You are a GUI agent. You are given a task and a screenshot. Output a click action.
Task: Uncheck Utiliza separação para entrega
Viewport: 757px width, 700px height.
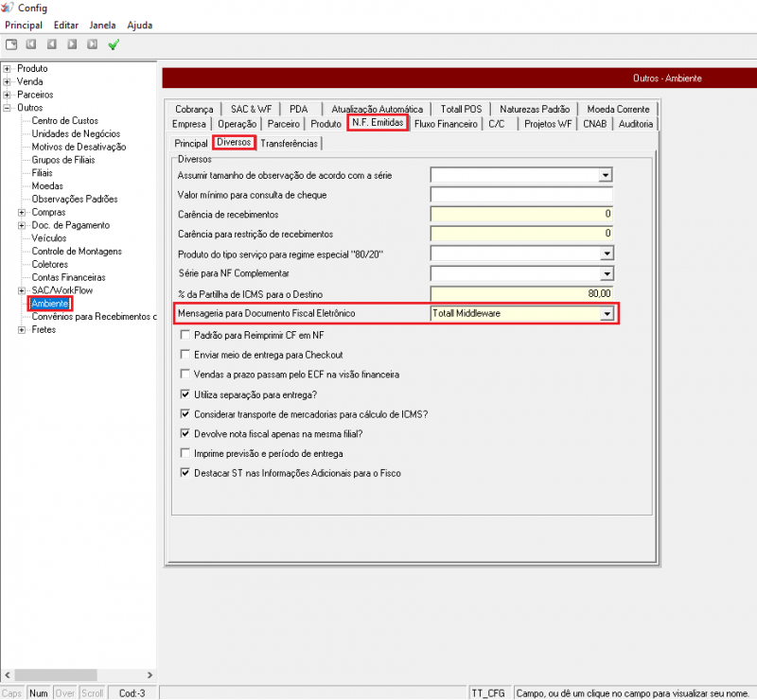click(185, 394)
